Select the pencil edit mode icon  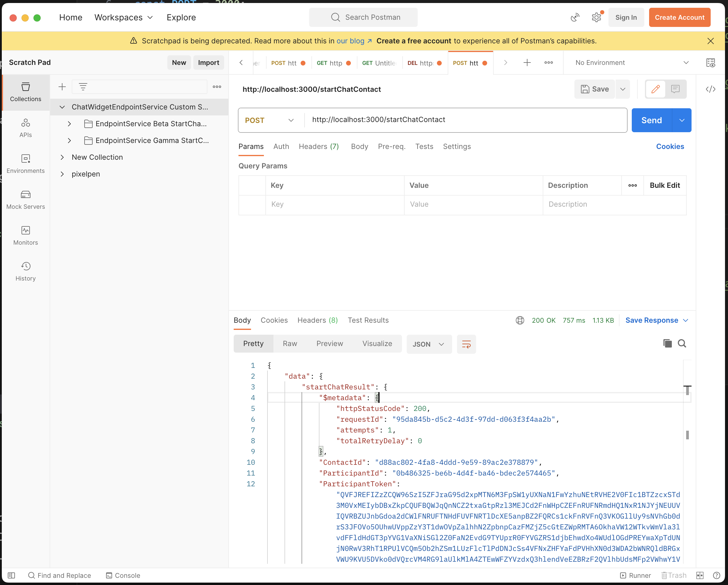tap(655, 89)
